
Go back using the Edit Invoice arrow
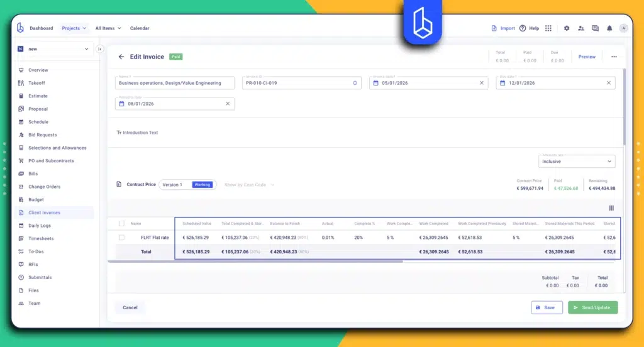tap(121, 57)
